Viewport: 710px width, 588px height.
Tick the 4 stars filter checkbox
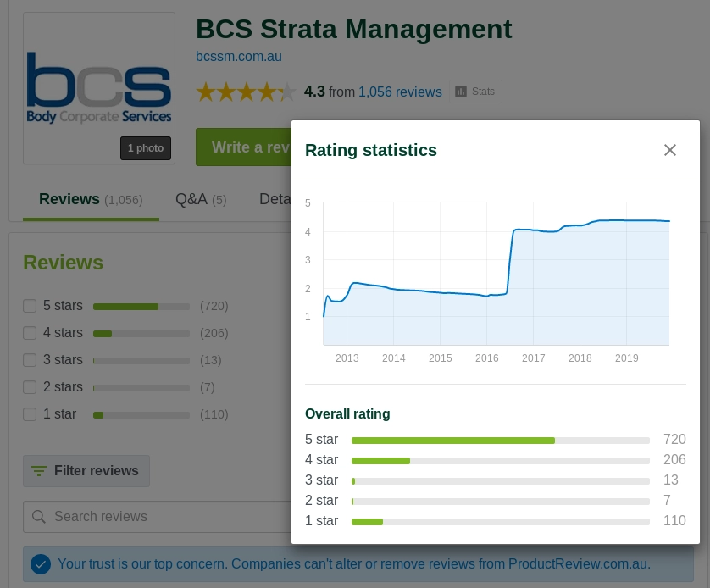(x=30, y=333)
